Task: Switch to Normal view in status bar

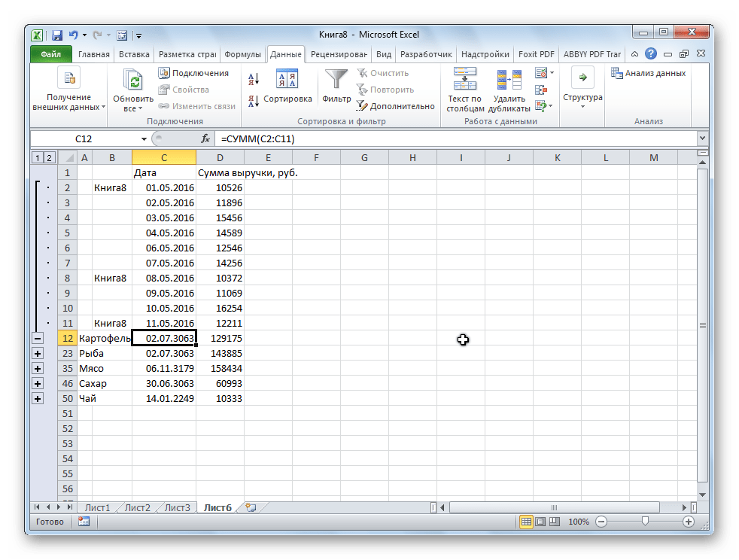Action: coord(526,522)
